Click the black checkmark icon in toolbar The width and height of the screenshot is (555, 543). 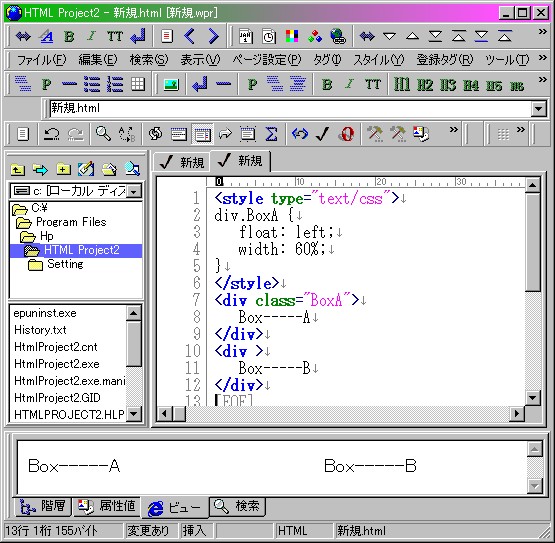(x=322, y=134)
